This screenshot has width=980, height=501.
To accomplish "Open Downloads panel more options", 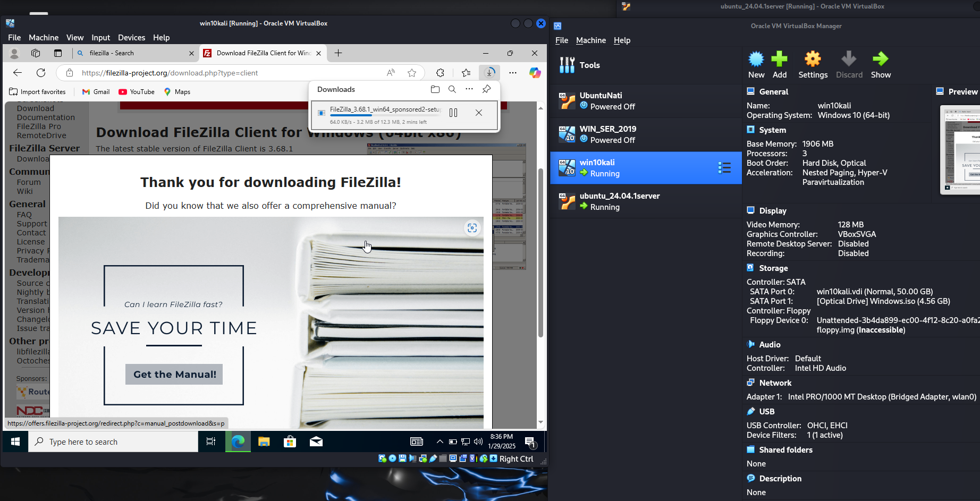I will click(469, 89).
